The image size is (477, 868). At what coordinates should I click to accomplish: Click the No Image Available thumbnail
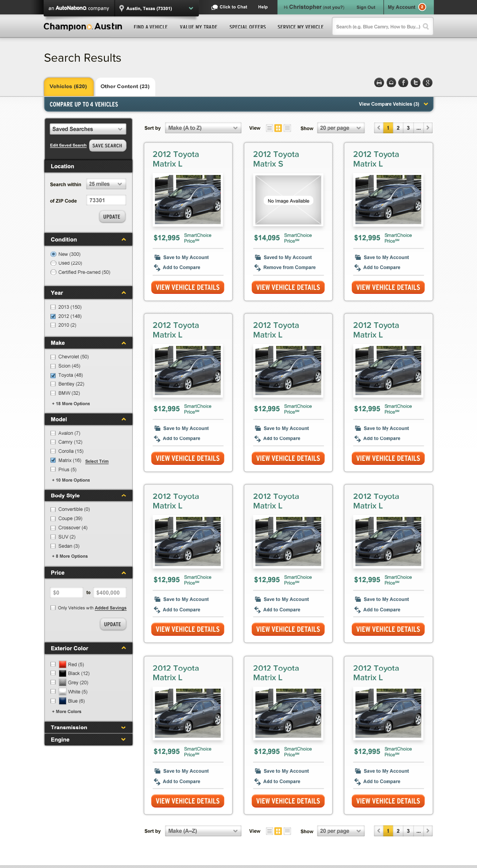pos(288,200)
